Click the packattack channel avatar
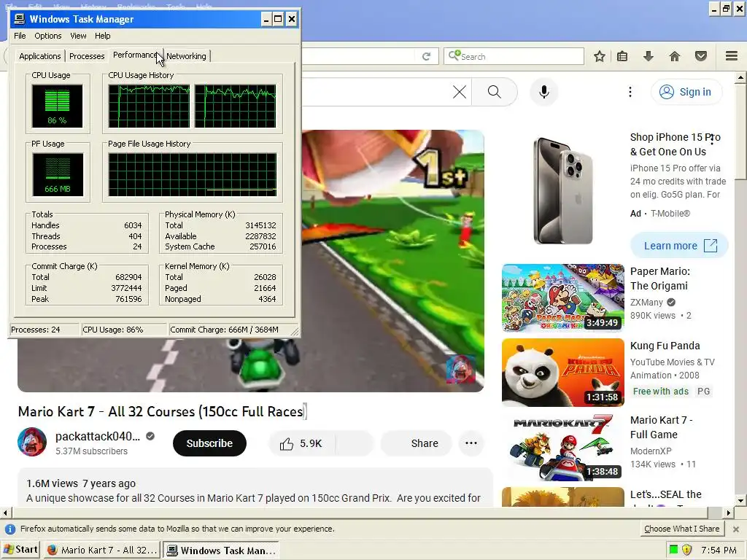 click(x=32, y=442)
